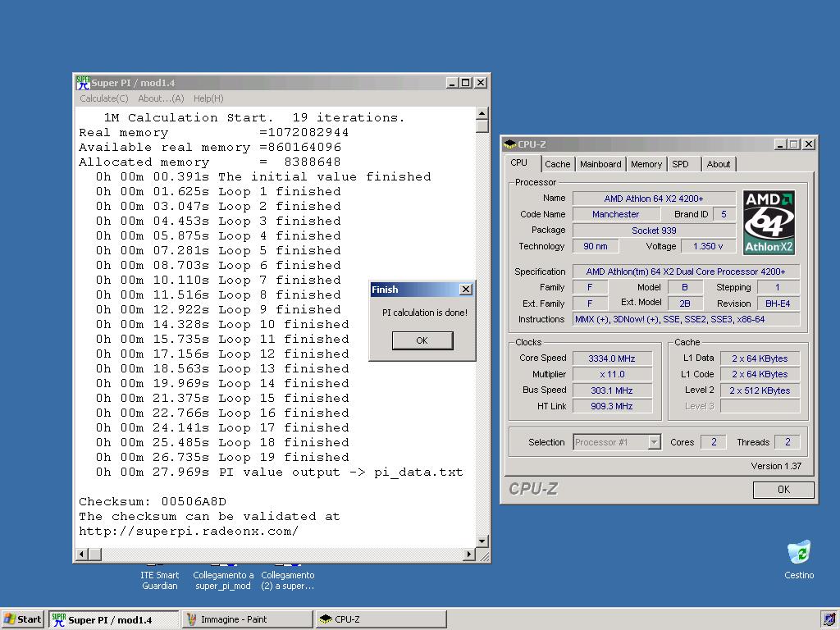The height and width of the screenshot is (630, 840).
Task: Expand the Processor #1 selection dropdown
Action: 654,442
